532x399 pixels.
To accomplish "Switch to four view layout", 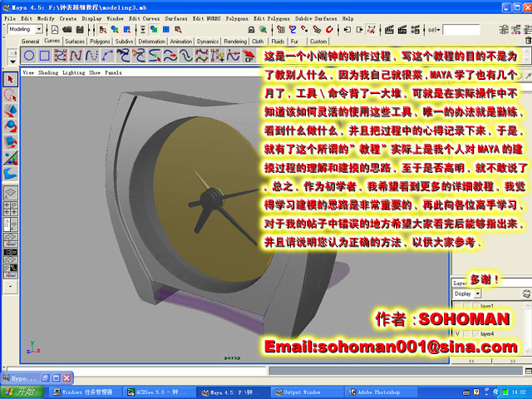I will 10,209.
